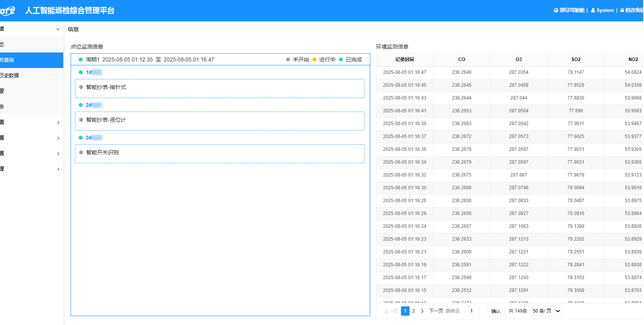Expand the last sidebar submenu arrow
The height and width of the screenshot is (325, 644).
[x=58, y=169]
